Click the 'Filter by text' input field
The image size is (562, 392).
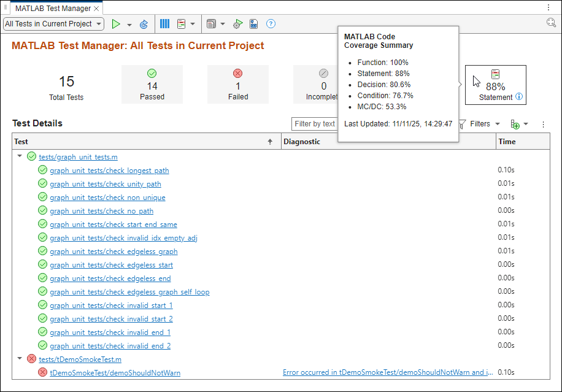pos(315,124)
